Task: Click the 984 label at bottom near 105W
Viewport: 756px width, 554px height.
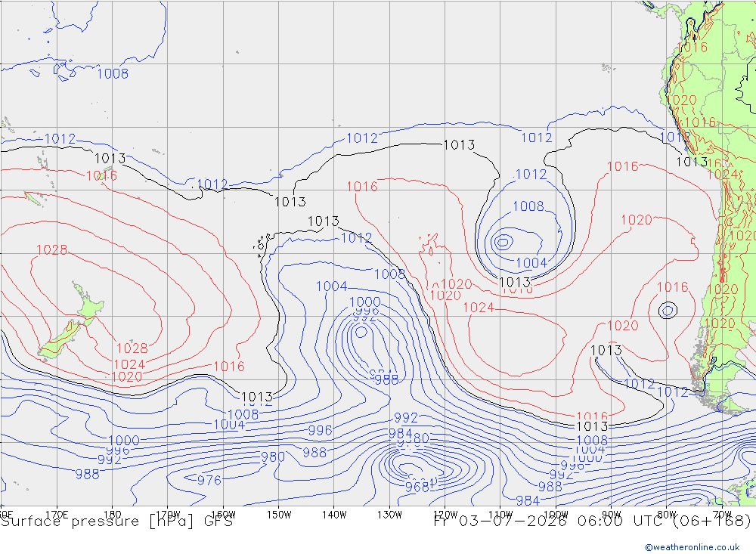Action: [528, 500]
